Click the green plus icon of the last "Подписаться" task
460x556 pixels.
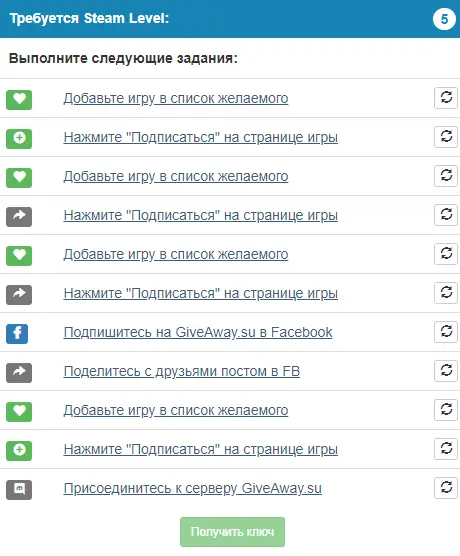[x=19, y=451]
